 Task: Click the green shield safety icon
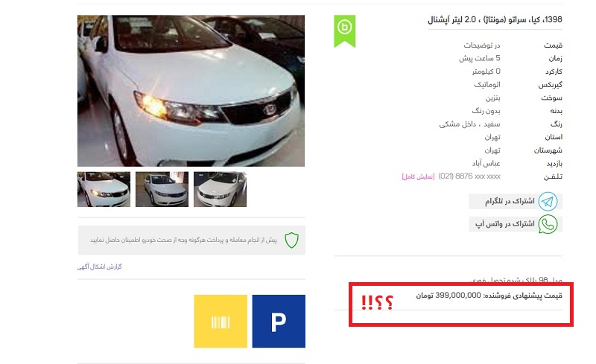291,240
